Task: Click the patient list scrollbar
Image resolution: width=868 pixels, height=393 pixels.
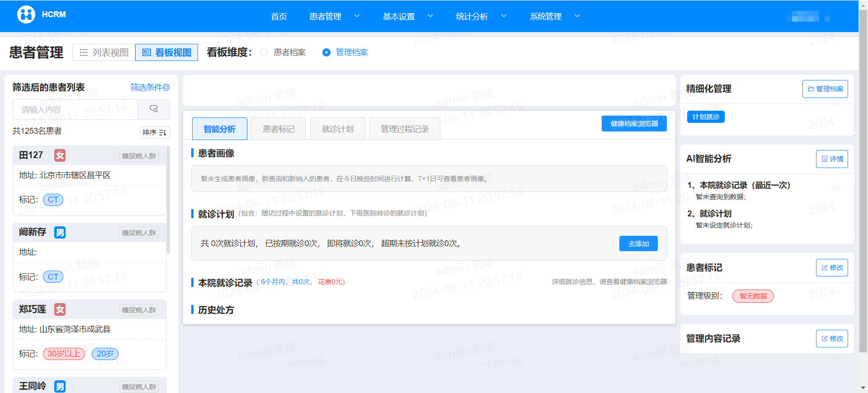Action: click(168, 199)
